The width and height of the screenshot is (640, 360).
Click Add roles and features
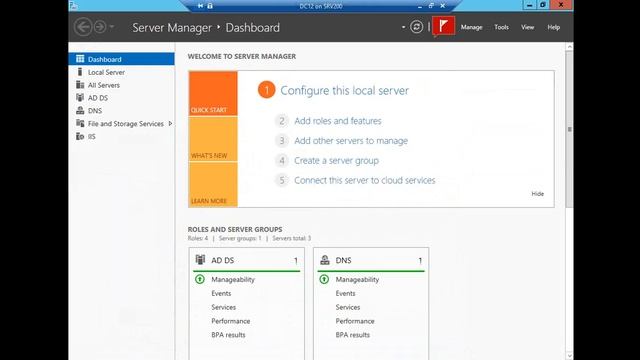(338, 121)
